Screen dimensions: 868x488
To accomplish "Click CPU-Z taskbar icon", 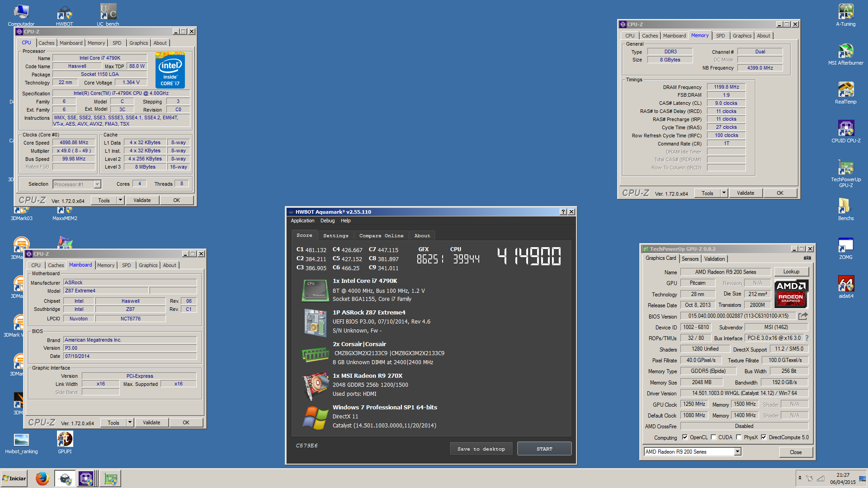I will point(86,478).
